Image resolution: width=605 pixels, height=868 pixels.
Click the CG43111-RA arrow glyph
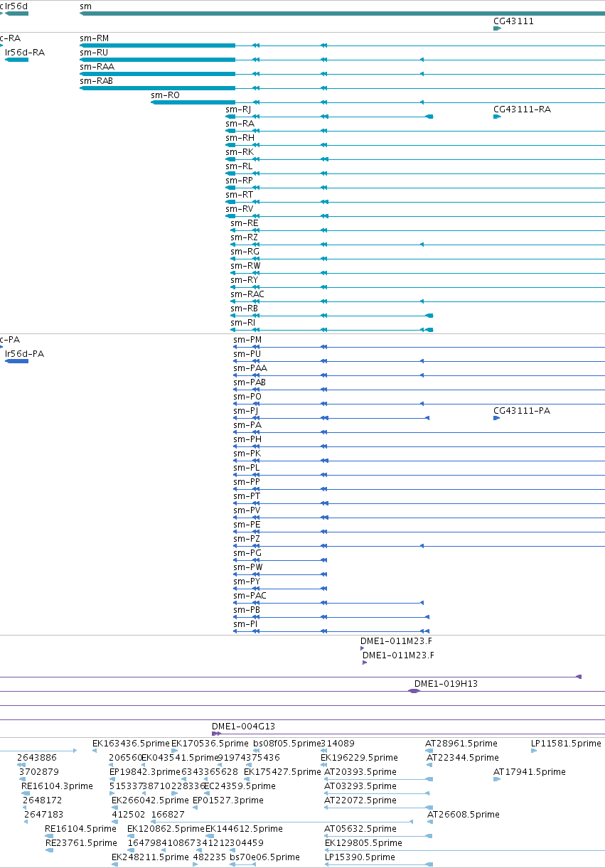coord(498,117)
